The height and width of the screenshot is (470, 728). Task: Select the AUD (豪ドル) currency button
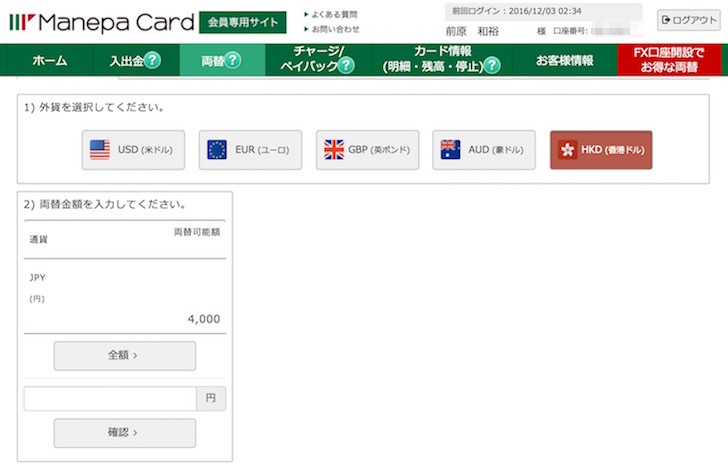pos(484,150)
